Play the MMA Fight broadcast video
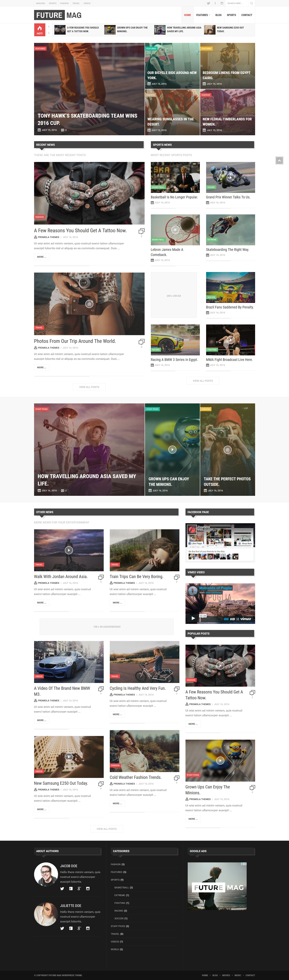 tap(230, 340)
